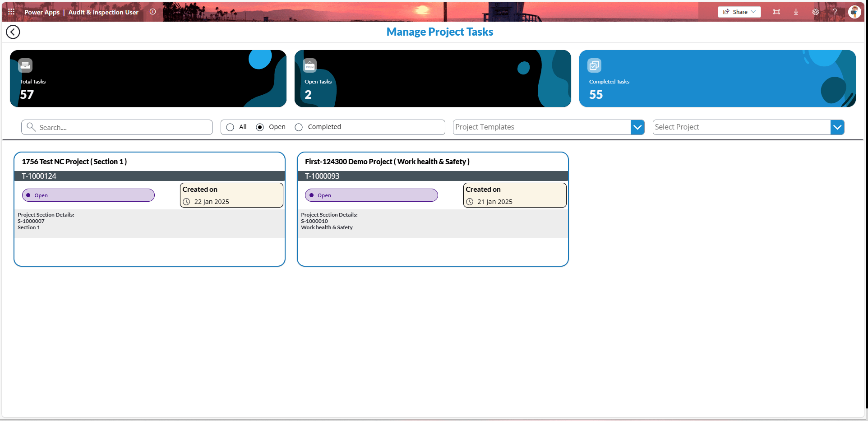Click section ID S-1000010
This screenshot has width=868, height=421.
coord(314,221)
